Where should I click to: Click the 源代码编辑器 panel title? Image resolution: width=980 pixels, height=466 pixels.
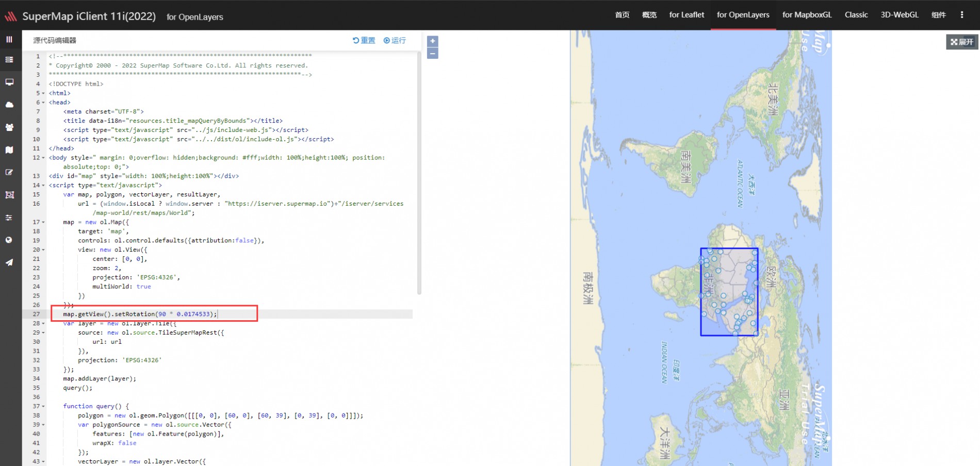point(55,40)
